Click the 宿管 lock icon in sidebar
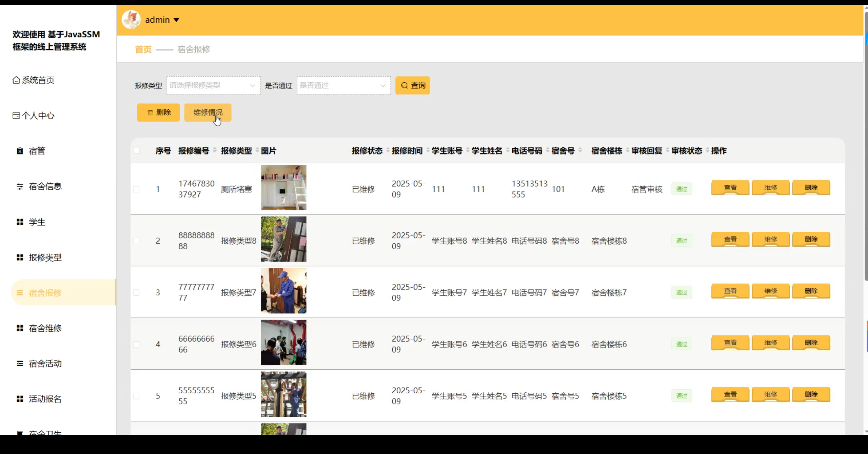Image resolution: width=868 pixels, height=454 pixels. 19,151
